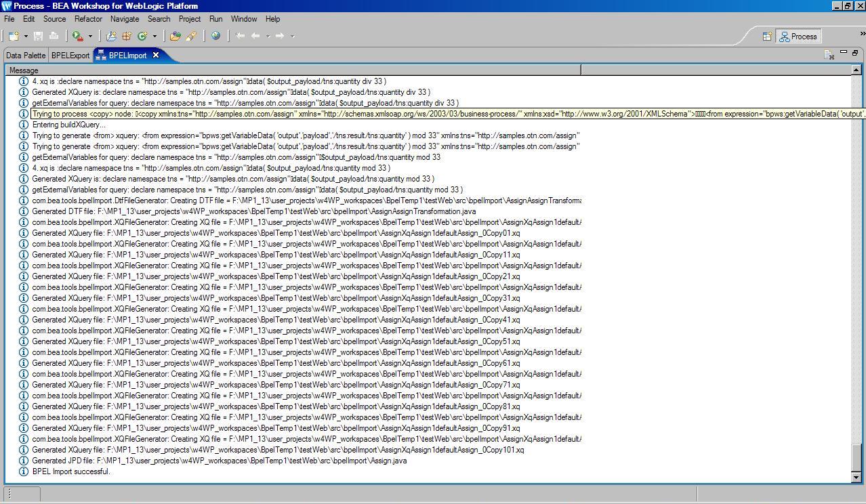The image size is (866, 504).
Task: Click the Run/Debug launch icon
Action: point(77,36)
